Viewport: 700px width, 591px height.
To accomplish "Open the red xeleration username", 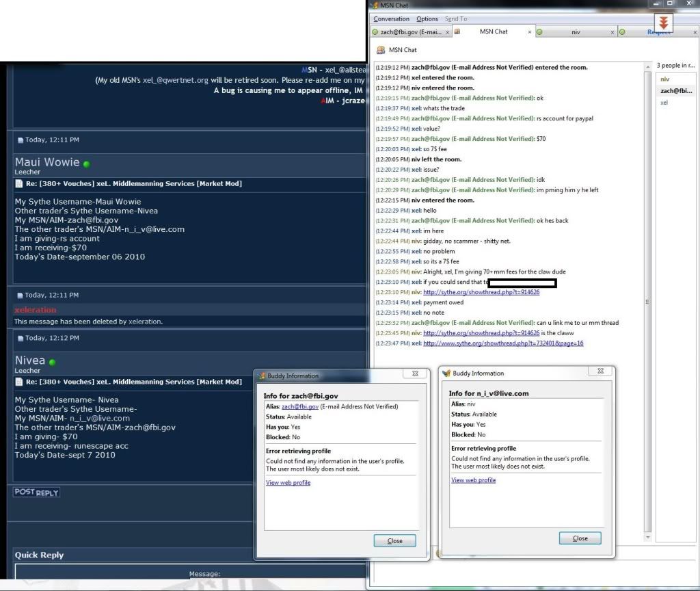I will tap(36, 310).
